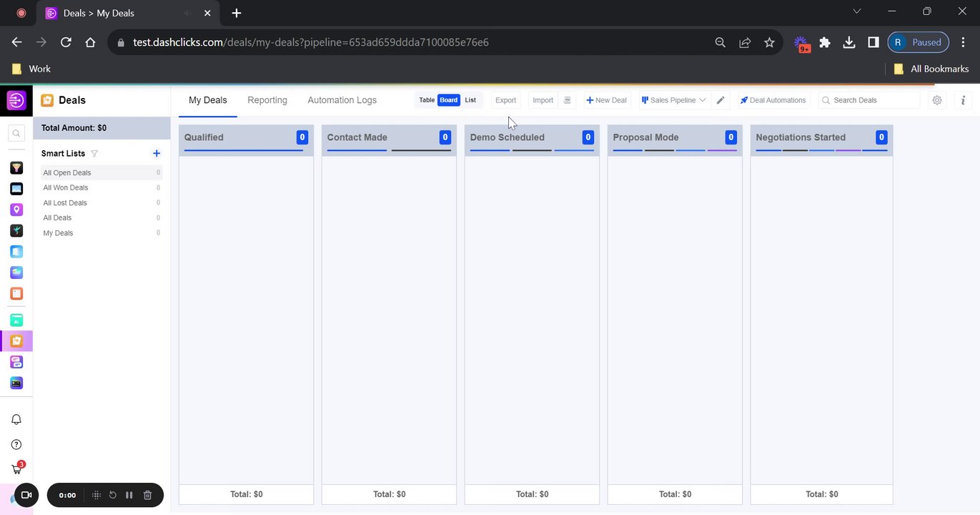The height and width of the screenshot is (515, 980).
Task: Open the Work bookmark folder
Action: point(31,69)
